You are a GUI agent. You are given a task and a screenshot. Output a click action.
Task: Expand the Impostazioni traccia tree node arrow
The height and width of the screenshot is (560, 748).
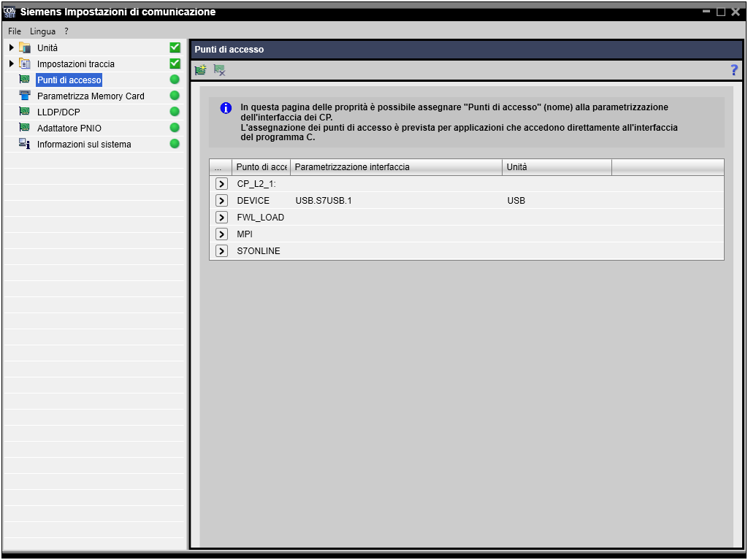tap(12, 64)
